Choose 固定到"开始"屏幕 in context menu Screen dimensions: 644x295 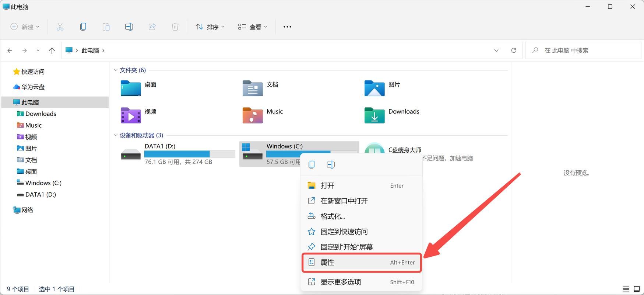tap(362, 247)
